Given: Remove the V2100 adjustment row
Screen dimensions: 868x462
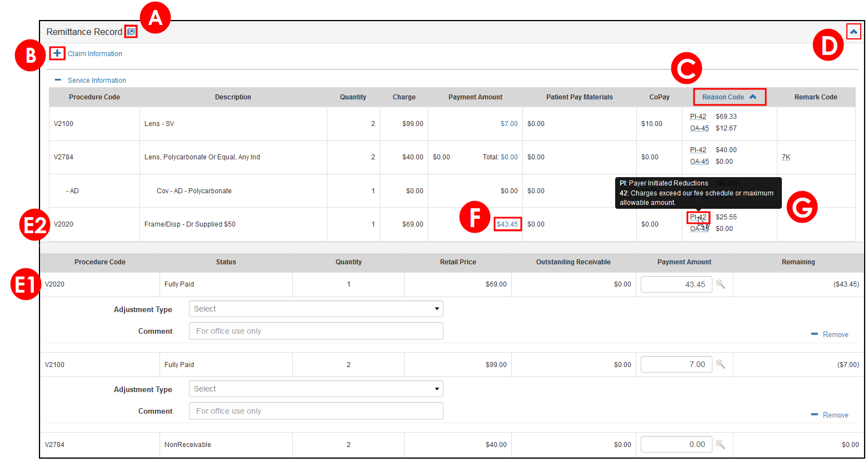Looking at the screenshot, I should 830,415.
